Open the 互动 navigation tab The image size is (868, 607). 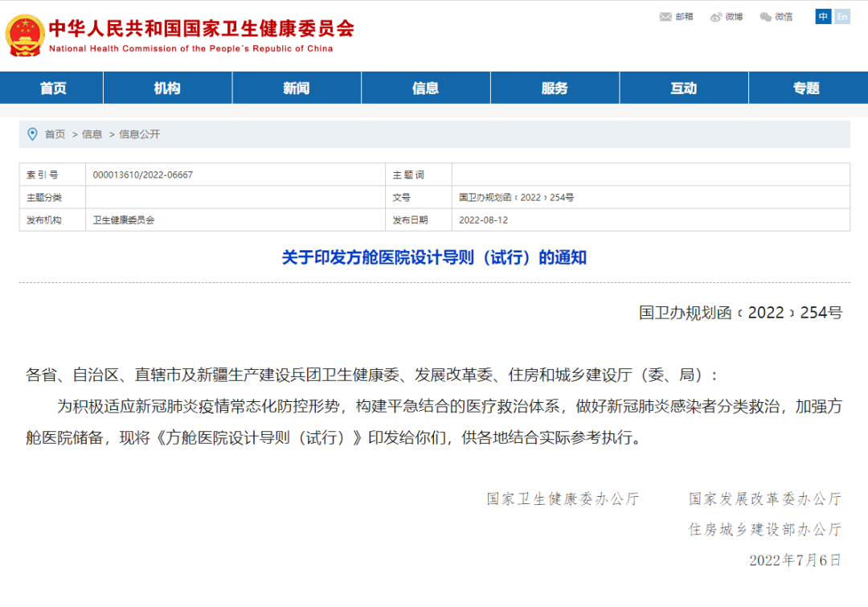click(684, 88)
